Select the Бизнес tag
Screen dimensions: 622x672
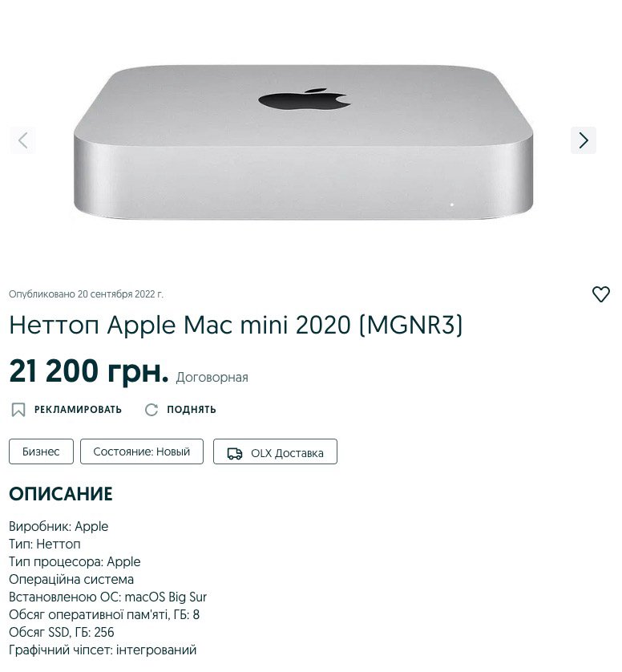tap(41, 451)
